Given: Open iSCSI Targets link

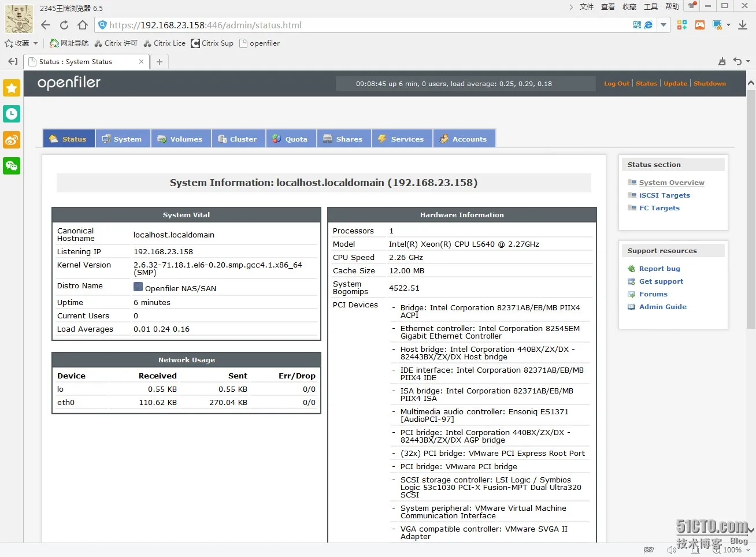Looking at the screenshot, I should 665,195.
